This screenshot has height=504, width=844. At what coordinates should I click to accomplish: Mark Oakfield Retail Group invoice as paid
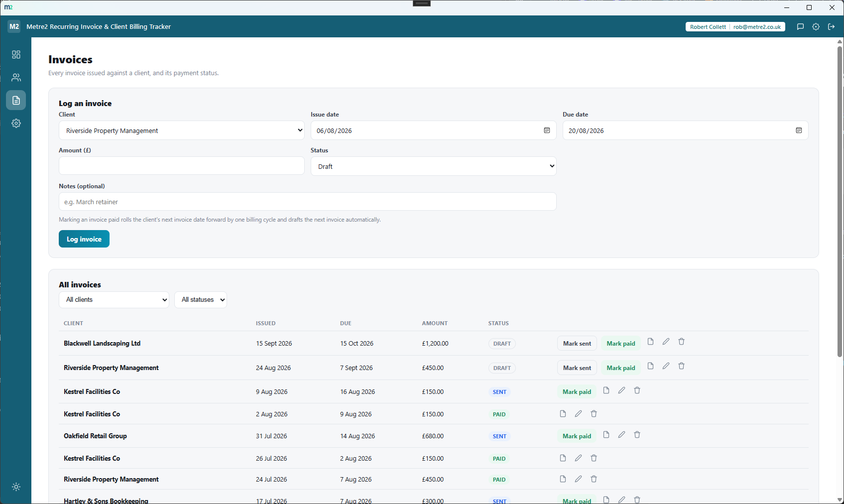click(x=577, y=436)
